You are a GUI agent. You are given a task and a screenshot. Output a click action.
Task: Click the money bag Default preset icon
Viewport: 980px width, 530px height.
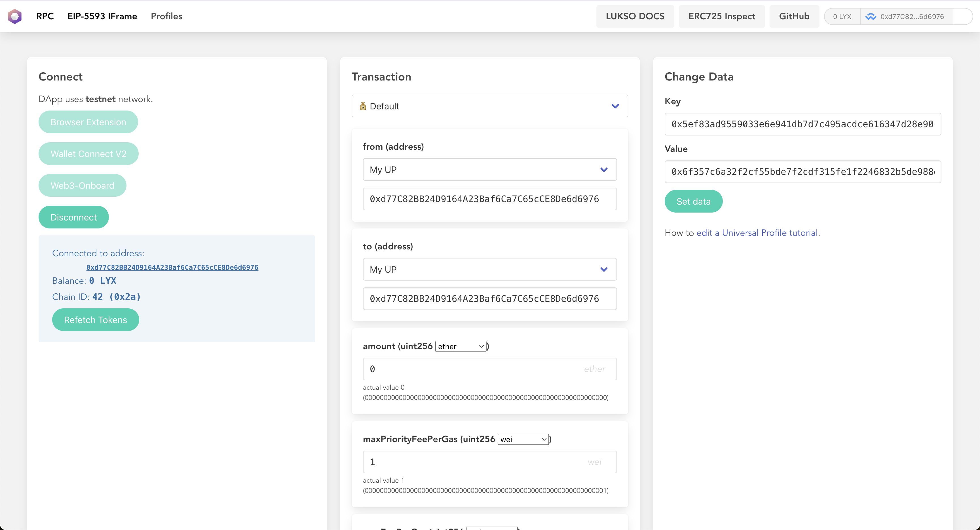363,106
